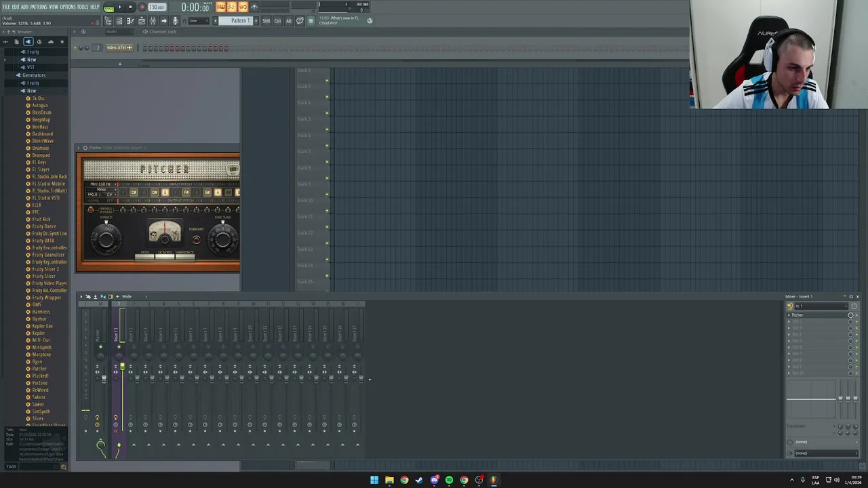Open the ADD menu
The width and height of the screenshot is (868, 488).
click(24, 7)
